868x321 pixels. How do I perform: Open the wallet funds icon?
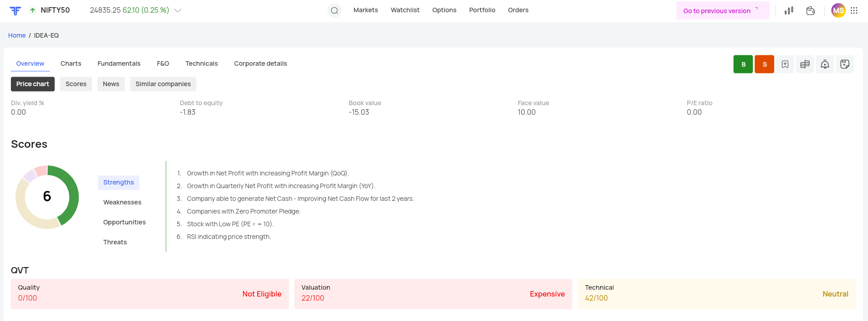(811, 10)
